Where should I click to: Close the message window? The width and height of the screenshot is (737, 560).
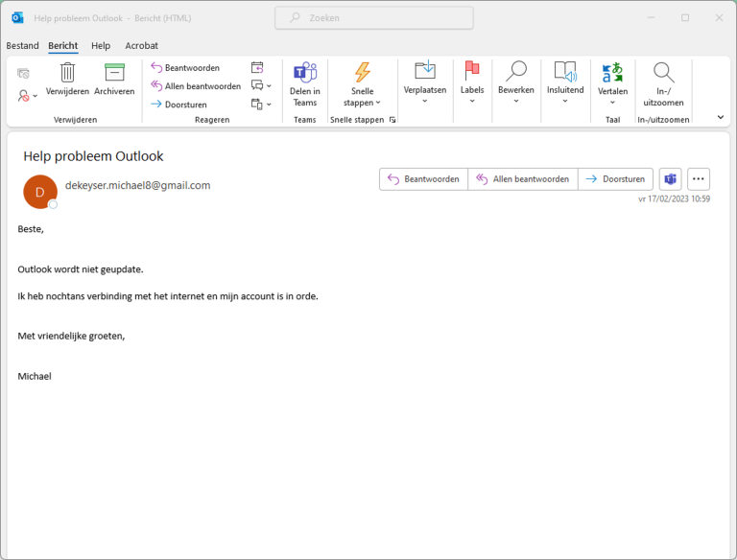(x=719, y=18)
